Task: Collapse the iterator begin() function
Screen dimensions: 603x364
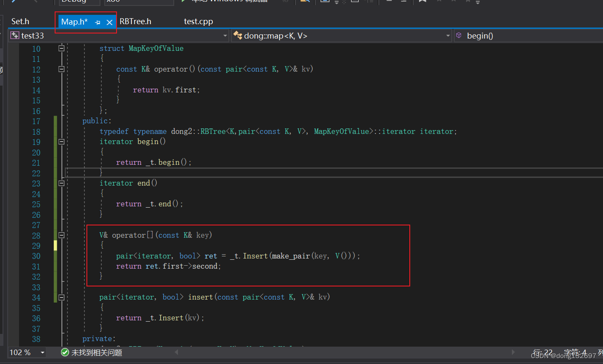Action: (61, 142)
